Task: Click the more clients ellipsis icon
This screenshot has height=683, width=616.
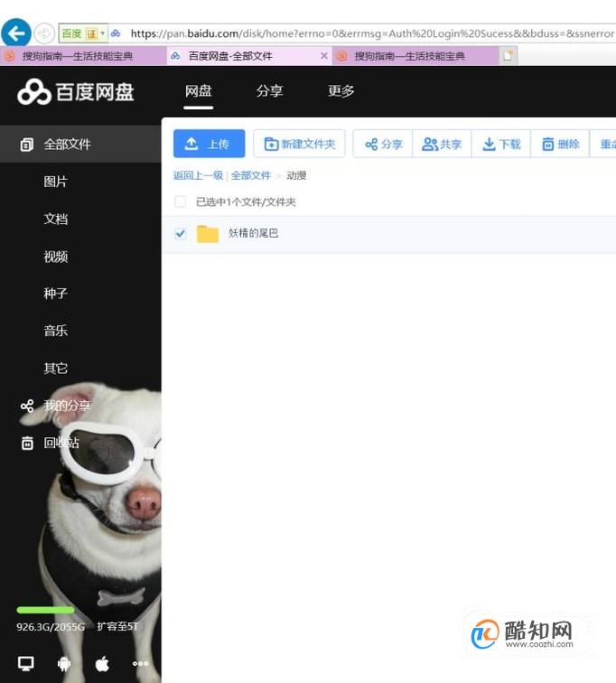Action: [x=140, y=664]
